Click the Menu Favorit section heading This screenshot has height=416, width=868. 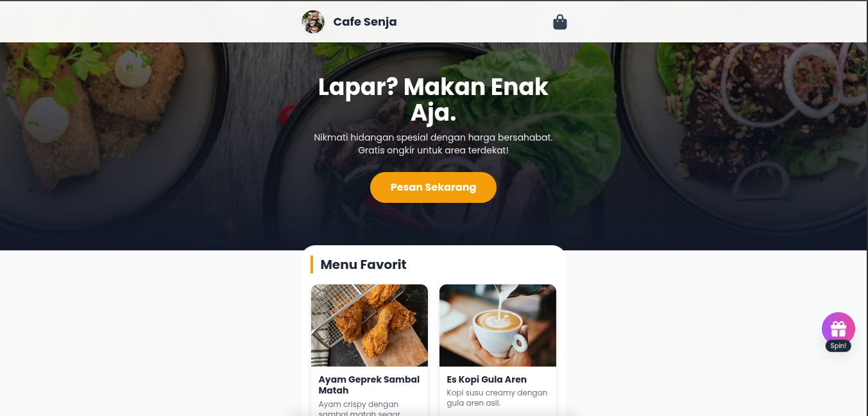click(x=363, y=264)
